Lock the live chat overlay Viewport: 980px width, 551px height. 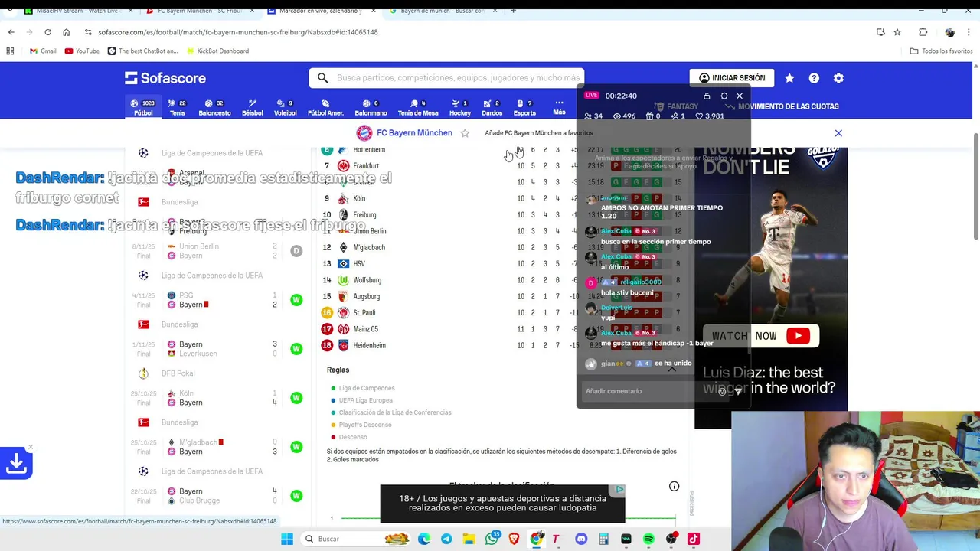tap(707, 96)
